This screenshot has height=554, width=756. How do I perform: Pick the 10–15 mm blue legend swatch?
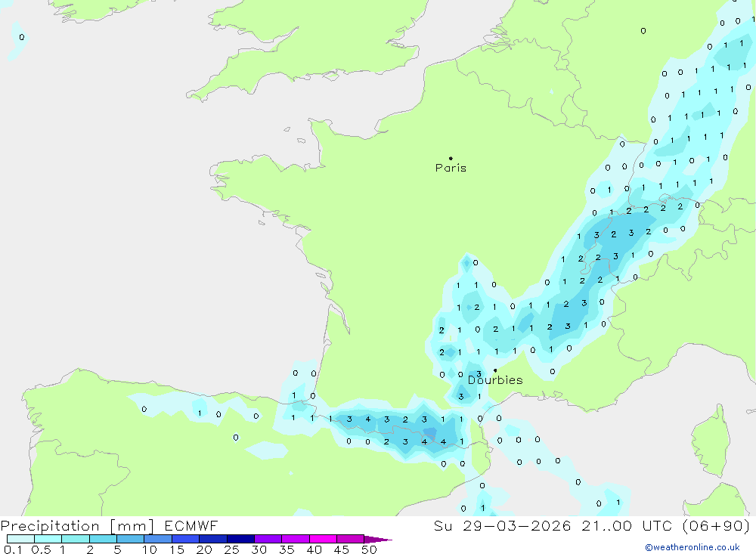tap(158, 539)
